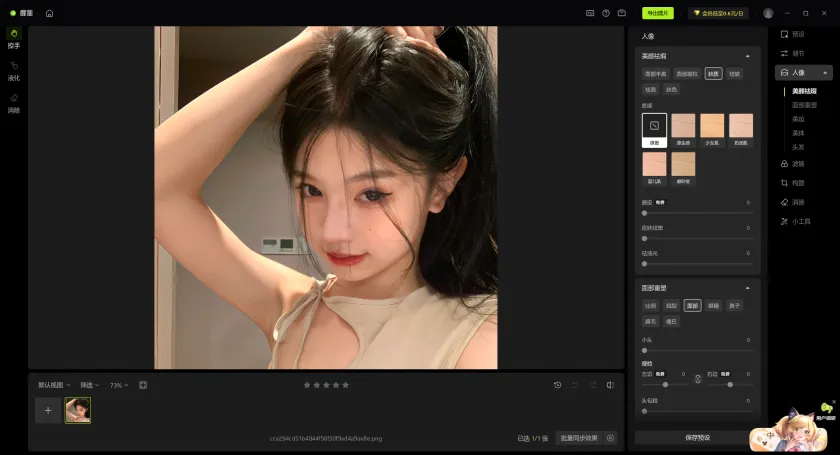Open the 构图 crop panel icon
This screenshot has height=455, width=840.
(784, 183)
